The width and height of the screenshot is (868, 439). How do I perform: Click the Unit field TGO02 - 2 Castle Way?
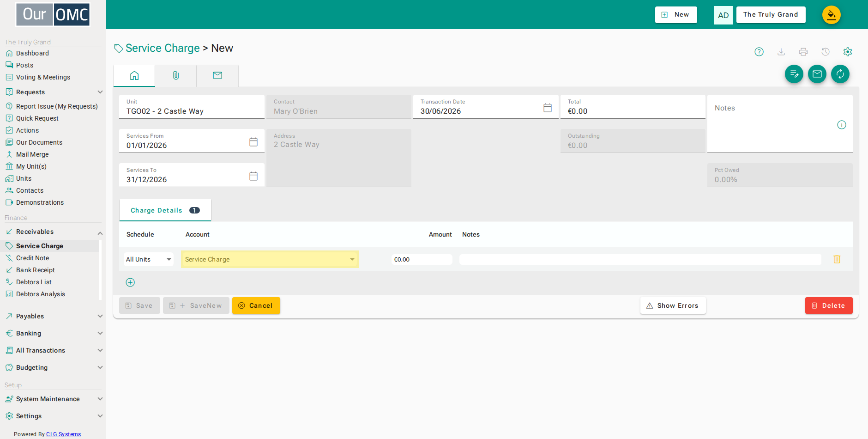(x=192, y=107)
